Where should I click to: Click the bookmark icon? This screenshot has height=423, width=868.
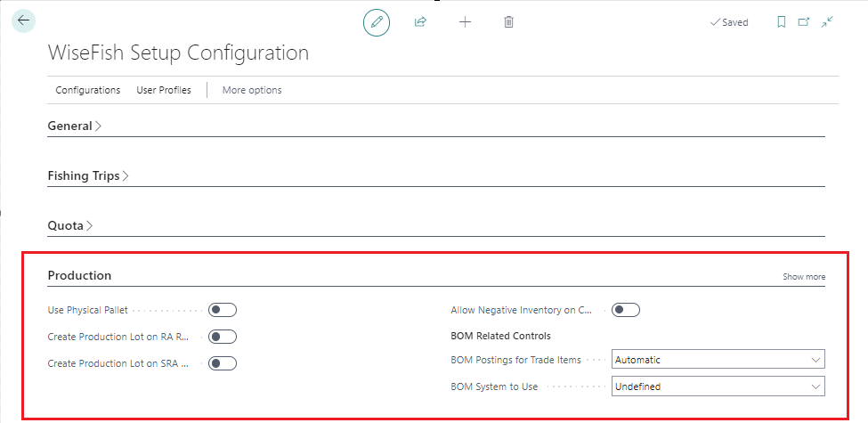(x=781, y=22)
